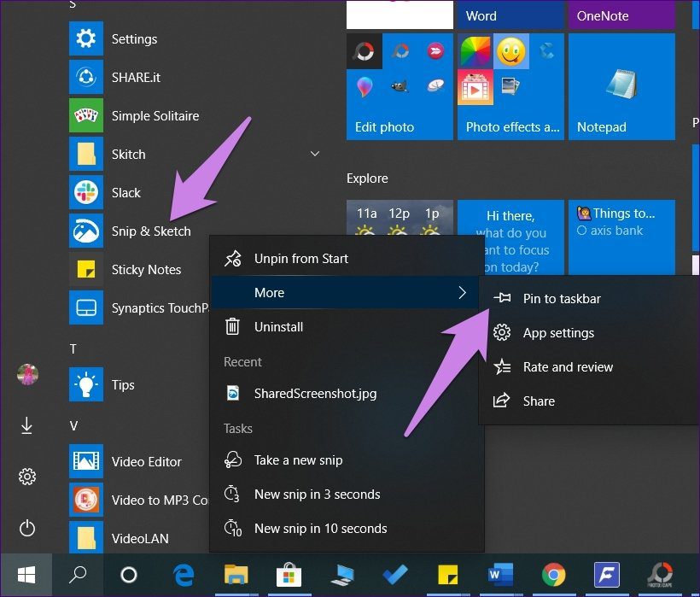Open Sticky Notes from taskbar
This screenshot has height=597, width=700.
tap(448, 575)
